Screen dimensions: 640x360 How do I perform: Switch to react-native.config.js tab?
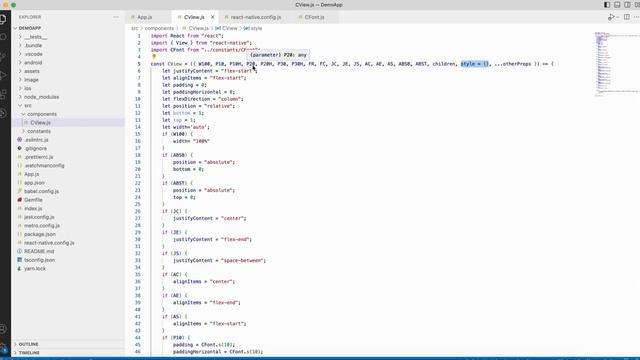[256, 17]
